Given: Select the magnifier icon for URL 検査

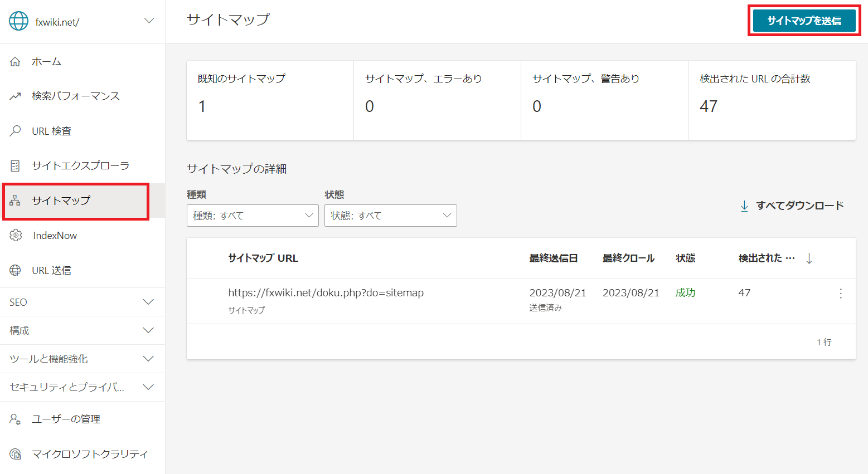Looking at the screenshot, I should coord(15,131).
